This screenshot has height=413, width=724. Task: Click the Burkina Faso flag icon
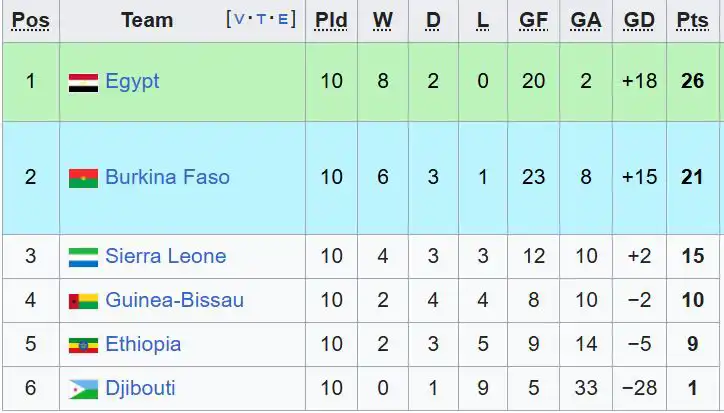tap(83, 178)
